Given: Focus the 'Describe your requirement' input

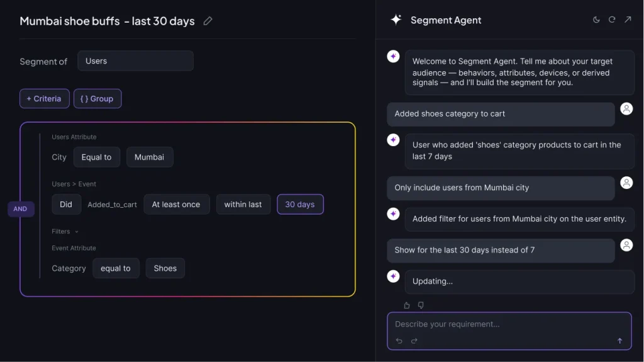Looking at the screenshot, I should coord(509,324).
